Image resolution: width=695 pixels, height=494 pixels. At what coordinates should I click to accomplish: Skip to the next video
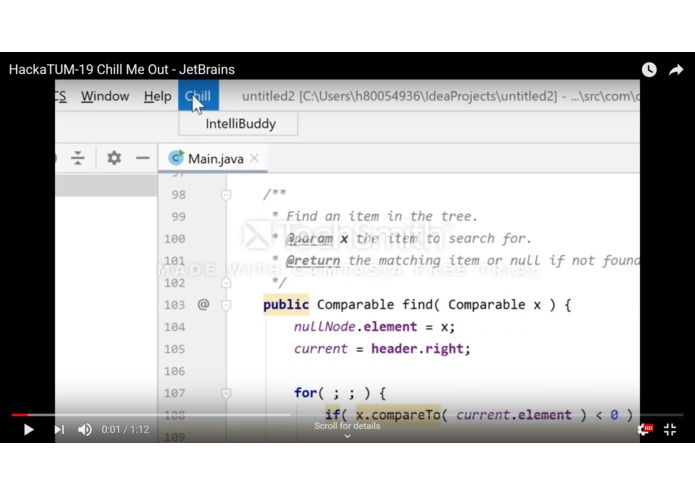click(x=59, y=429)
